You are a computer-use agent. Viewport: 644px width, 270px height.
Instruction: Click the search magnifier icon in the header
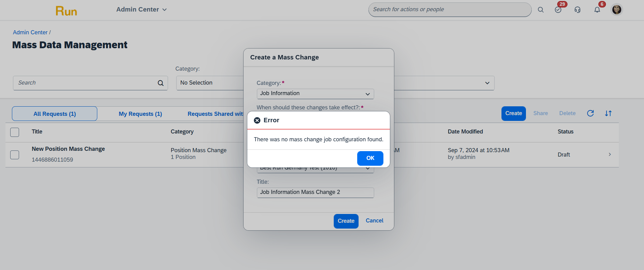(x=541, y=10)
